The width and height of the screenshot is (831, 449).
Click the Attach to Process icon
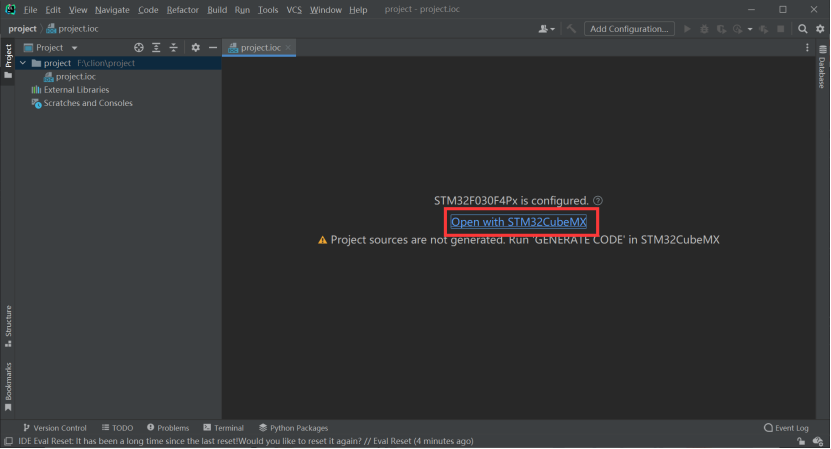[x=764, y=29]
